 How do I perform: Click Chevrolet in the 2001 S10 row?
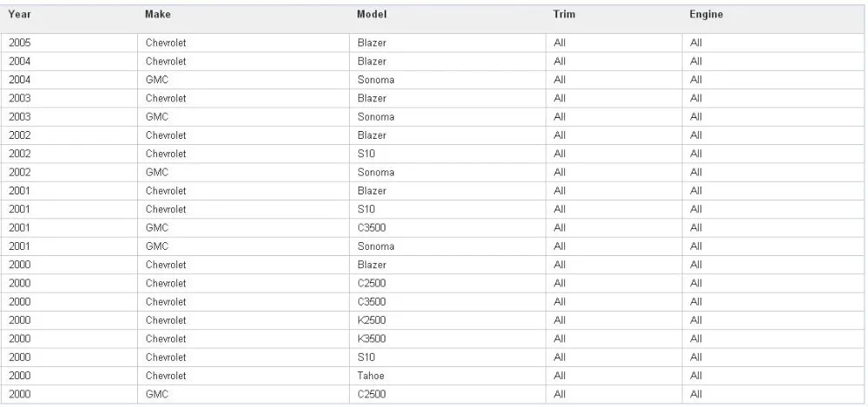[166, 208]
